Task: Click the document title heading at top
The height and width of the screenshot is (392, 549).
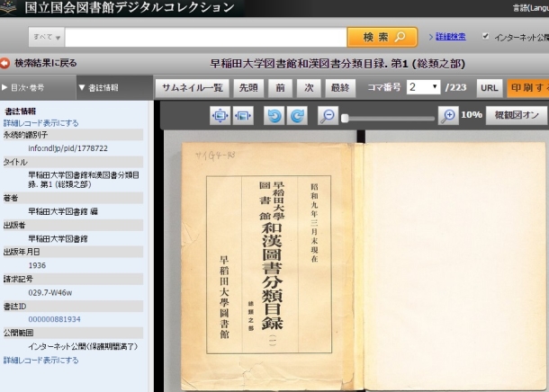Action: pos(337,64)
